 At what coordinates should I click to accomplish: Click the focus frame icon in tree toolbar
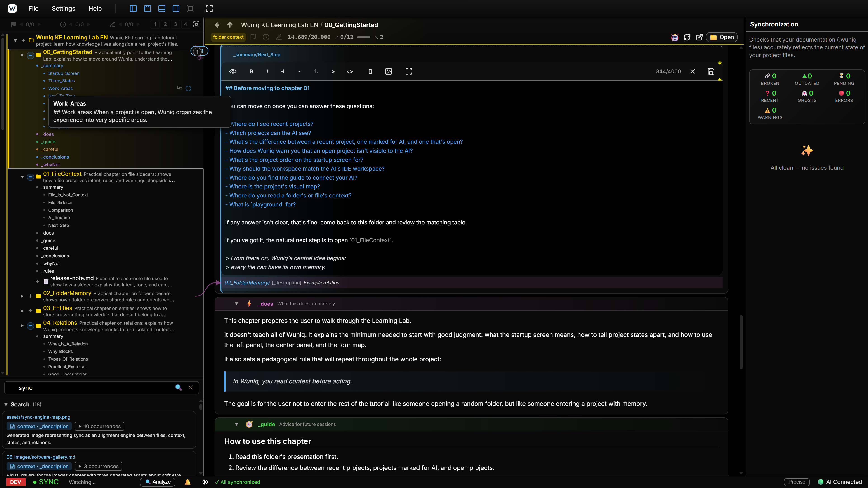196,24
